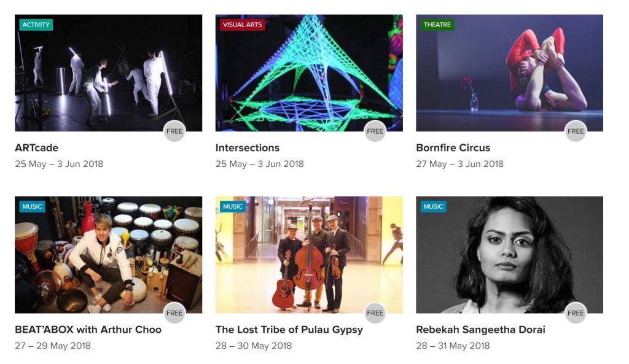Click the FREE badge on ARTcade
Screen dimensions: 629x364
pos(174,131)
